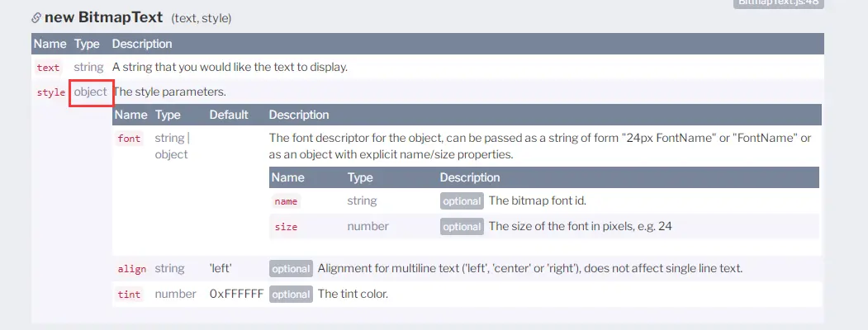This screenshot has width=868, height=330.
Task: Select the "text" parameter name
Action: (x=48, y=68)
